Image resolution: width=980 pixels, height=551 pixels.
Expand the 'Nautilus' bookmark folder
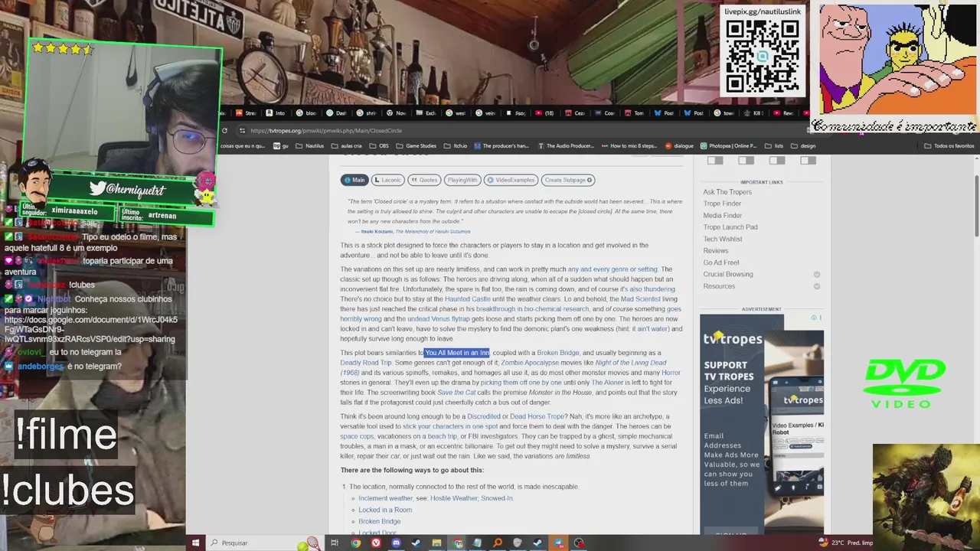click(x=310, y=145)
